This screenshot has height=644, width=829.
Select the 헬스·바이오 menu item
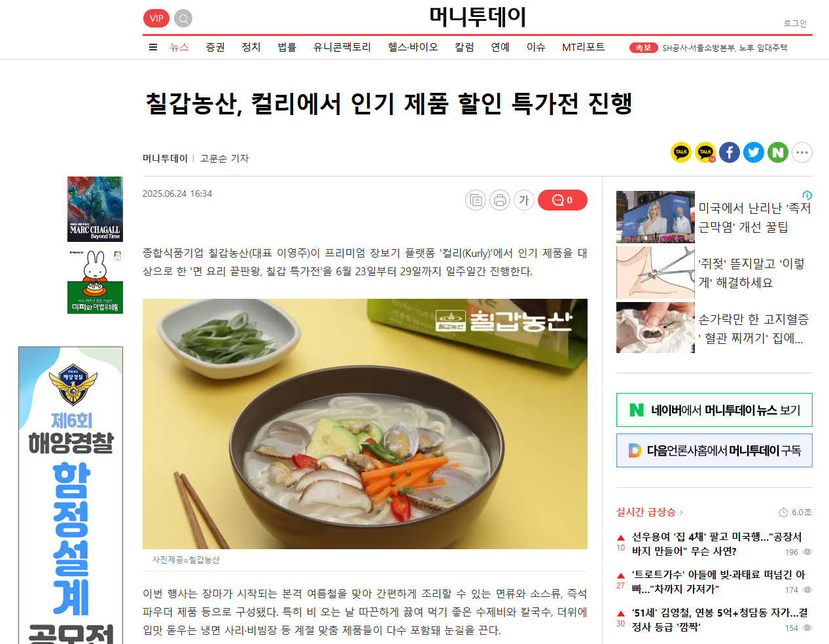point(413,47)
